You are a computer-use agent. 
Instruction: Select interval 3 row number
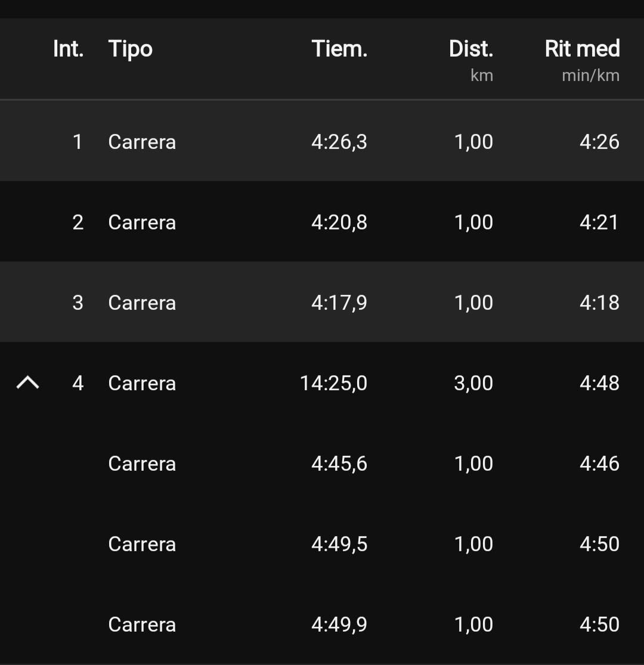[78, 303]
